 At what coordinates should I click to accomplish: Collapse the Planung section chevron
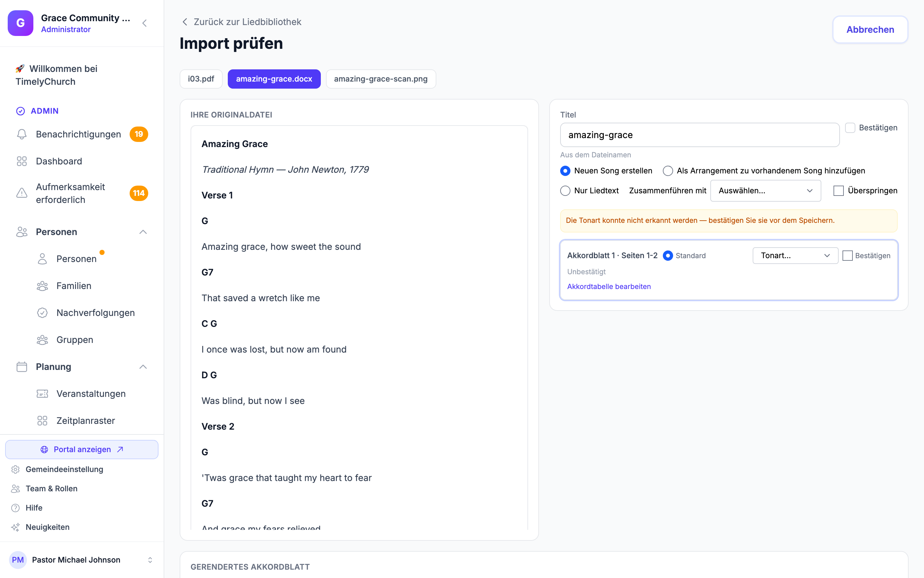coord(143,367)
